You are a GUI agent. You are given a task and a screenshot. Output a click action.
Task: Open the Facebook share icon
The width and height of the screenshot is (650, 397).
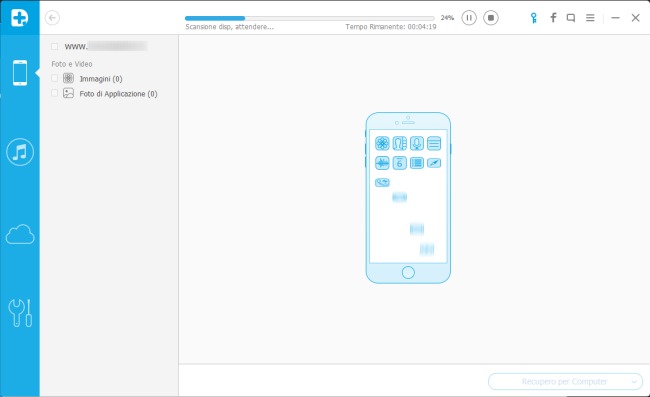click(553, 17)
